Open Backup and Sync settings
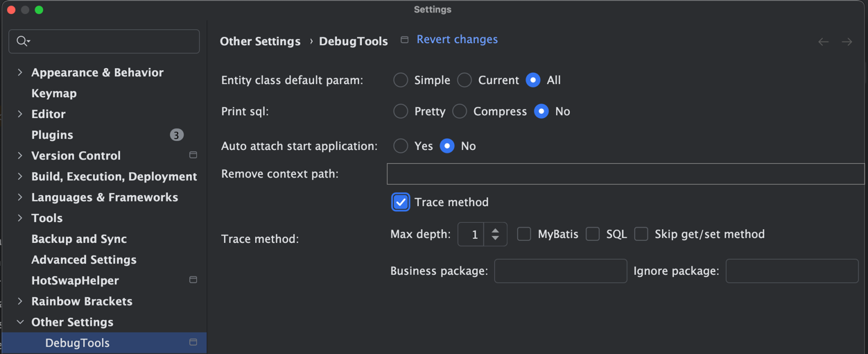 coord(79,239)
